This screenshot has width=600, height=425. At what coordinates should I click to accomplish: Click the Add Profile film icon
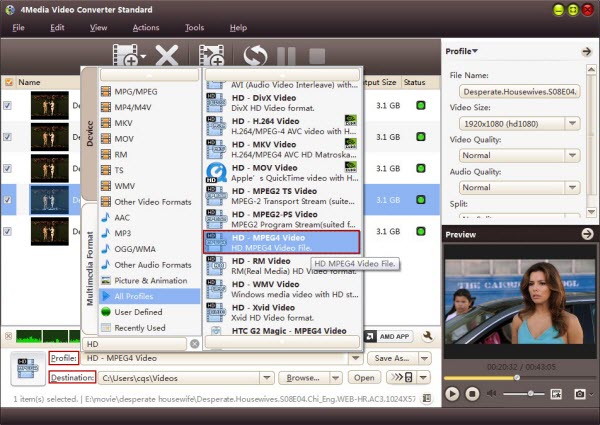click(210, 56)
